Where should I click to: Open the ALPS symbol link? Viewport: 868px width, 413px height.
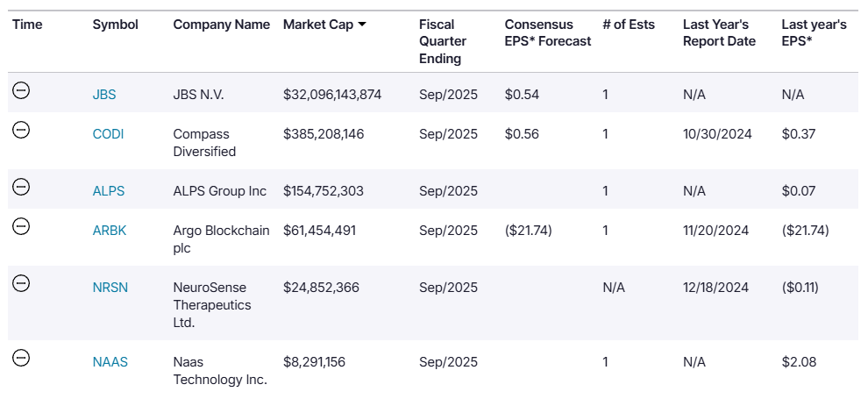(108, 191)
